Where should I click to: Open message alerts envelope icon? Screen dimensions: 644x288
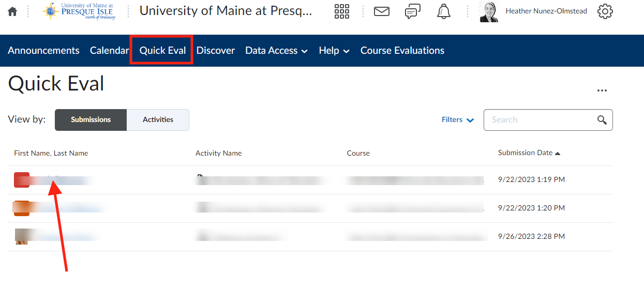click(382, 11)
